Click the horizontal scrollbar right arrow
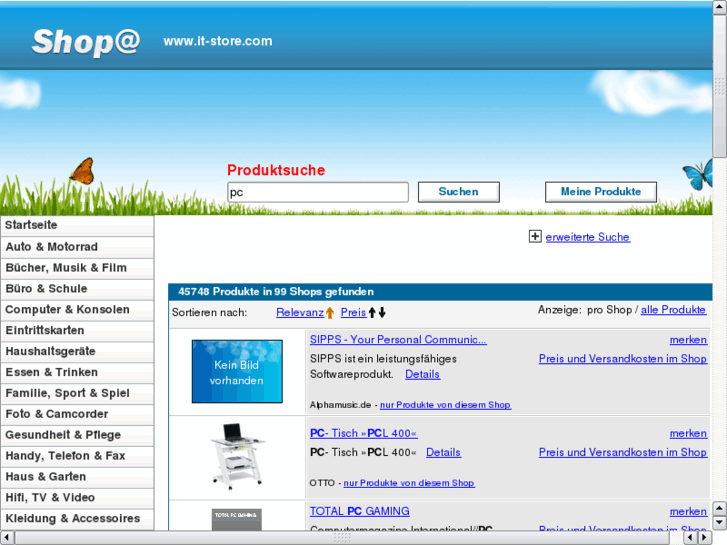727x545 pixels. tap(705, 538)
